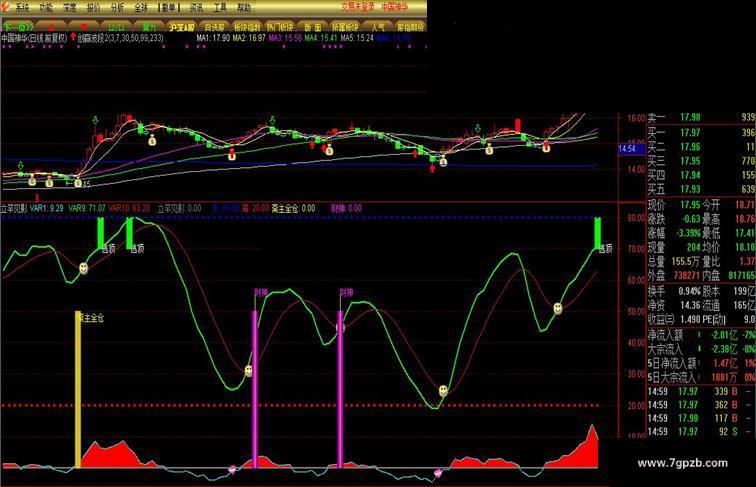
Task: Click the 买一 17.97 order row
Action: click(x=701, y=132)
